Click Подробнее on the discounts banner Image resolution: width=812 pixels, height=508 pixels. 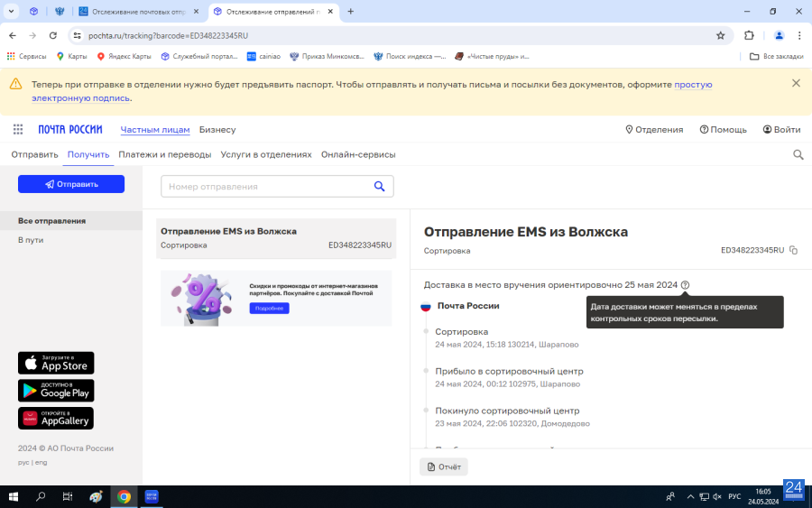[x=269, y=308]
